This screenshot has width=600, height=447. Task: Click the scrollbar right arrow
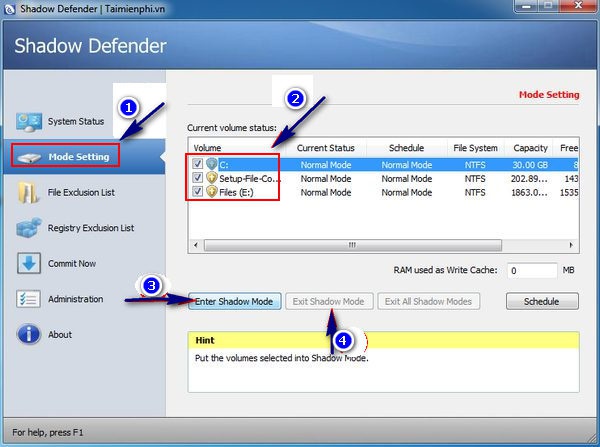pos(571,245)
